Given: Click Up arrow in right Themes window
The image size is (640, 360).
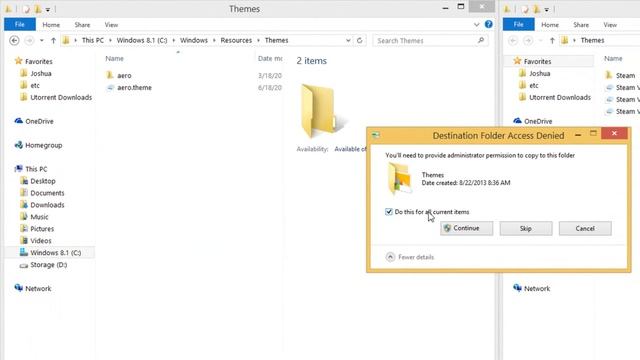Looking at the screenshot, I should click(x=552, y=40).
